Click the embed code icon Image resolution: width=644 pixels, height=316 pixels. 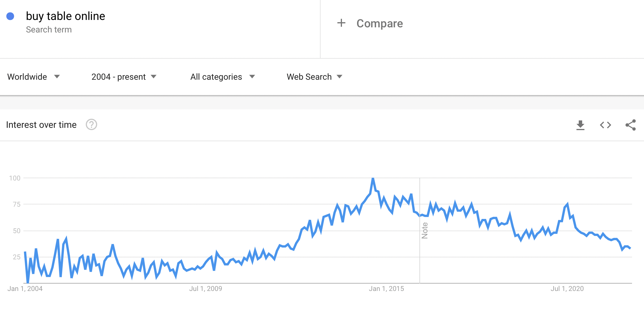tap(605, 125)
